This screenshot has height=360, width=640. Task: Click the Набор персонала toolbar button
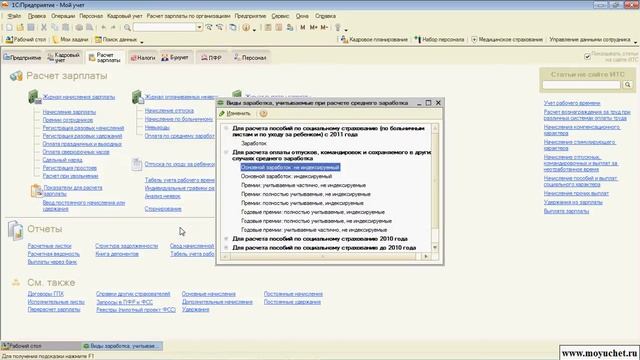(439, 40)
